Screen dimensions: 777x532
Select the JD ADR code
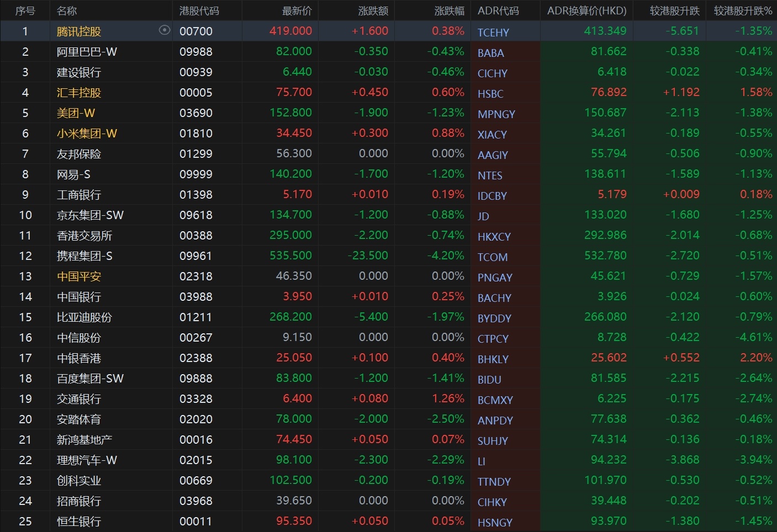(x=483, y=216)
